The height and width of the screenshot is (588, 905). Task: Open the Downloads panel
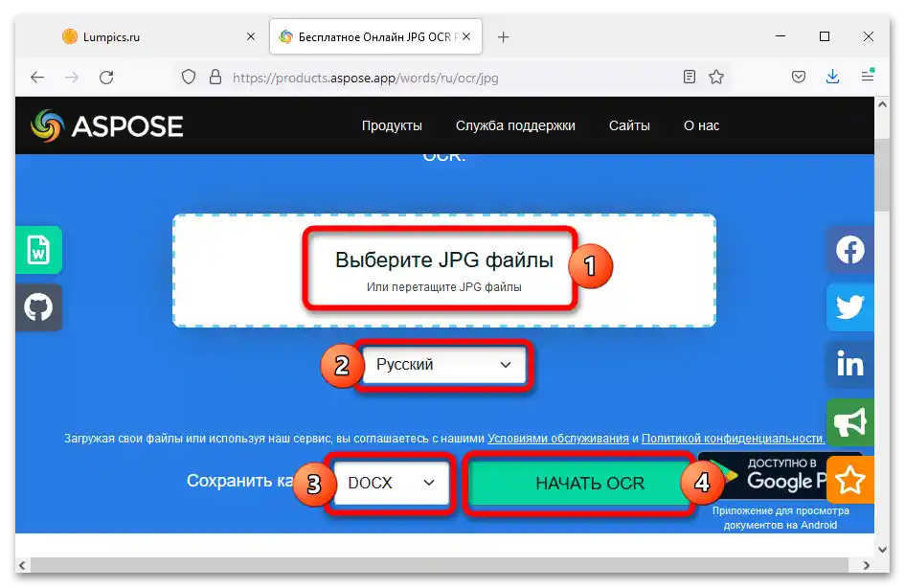(832, 77)
